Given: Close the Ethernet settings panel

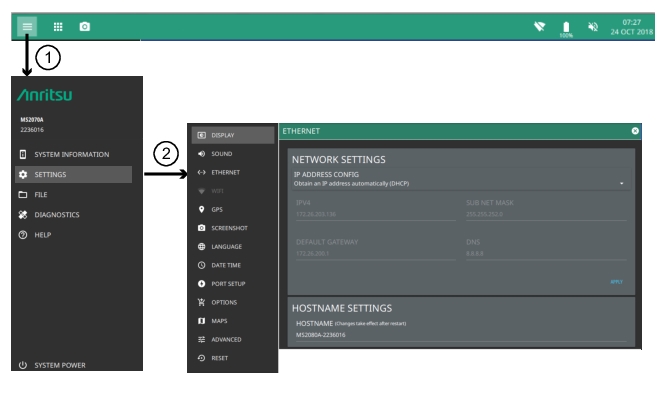Looking at the screenshot, I should 635,131.
